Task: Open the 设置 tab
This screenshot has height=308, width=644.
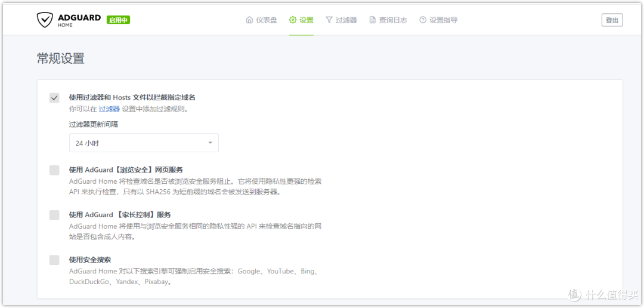Action: coord(301,20)
